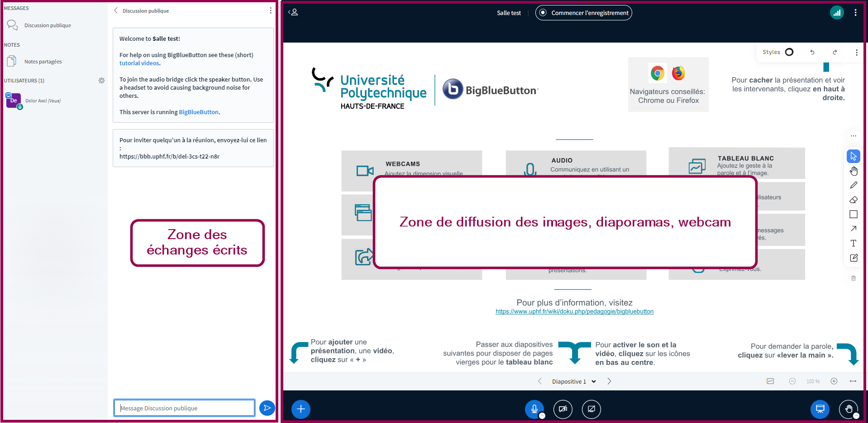
Task: Click the zoom in plus button
Action: pyautogui.click(x=834, y=381)
